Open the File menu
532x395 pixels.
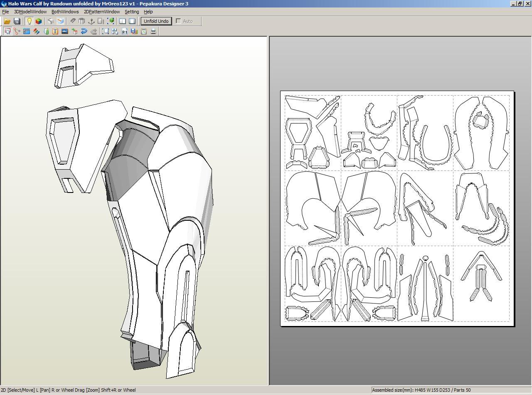tap(5, 12)
